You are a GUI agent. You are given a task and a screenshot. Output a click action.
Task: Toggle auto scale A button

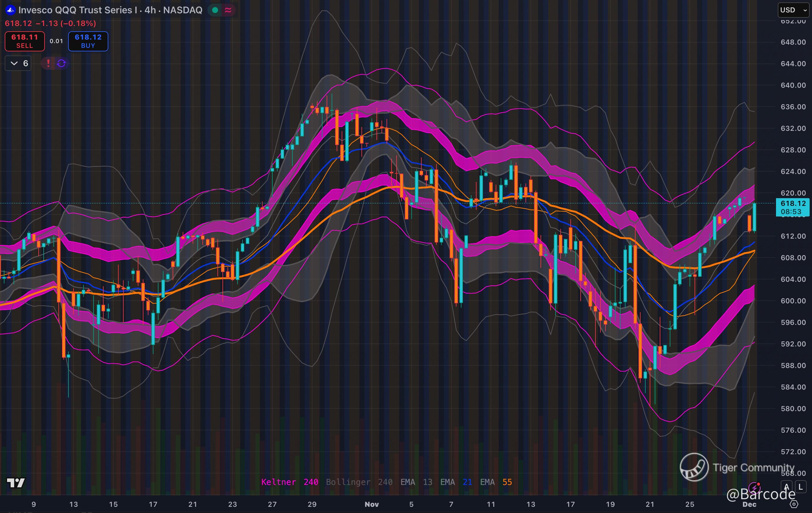point(786,487)
